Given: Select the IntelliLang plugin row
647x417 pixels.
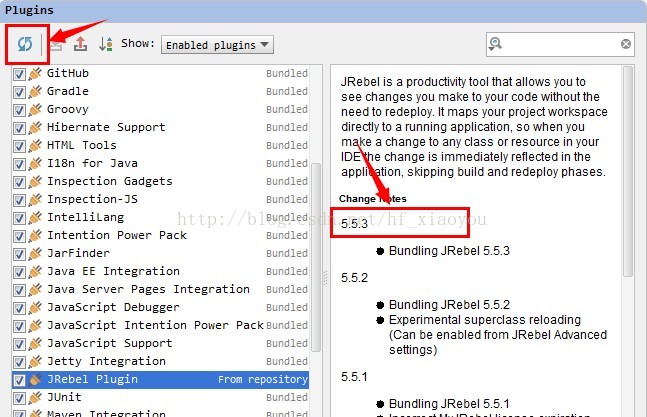Looking at the screenshot, I should [161, 218].
